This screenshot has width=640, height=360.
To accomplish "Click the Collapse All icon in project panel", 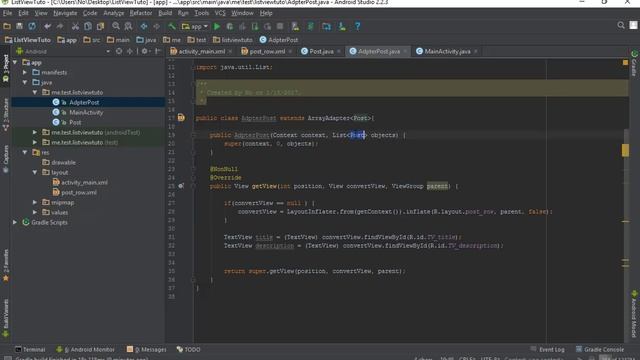I will coord(130,51).
